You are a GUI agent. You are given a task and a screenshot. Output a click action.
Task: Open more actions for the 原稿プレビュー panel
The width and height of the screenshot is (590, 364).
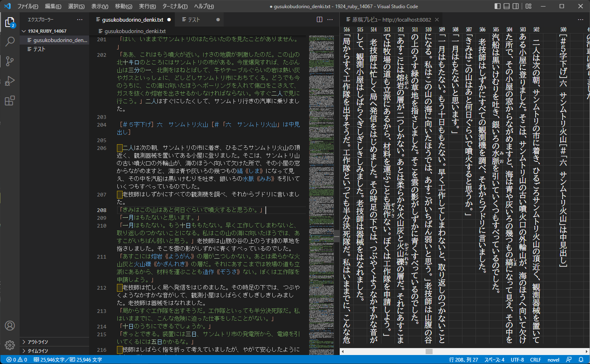581,20
